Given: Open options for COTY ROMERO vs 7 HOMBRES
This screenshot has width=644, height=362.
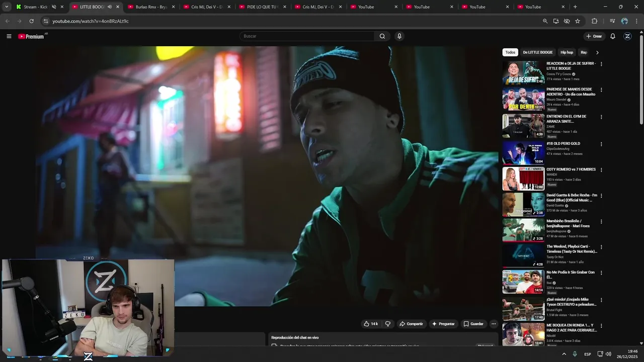Looking at the screenshot, I should click(x=601, y=170).
